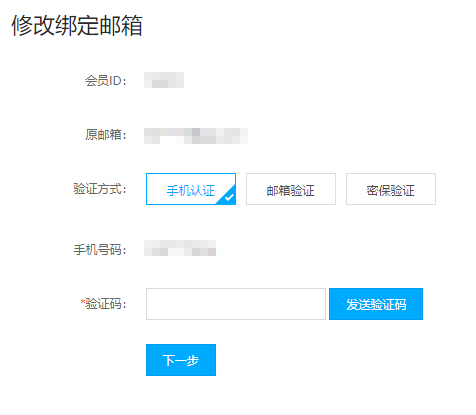The image size is (476, 415).
Task: Click the 发送验证码 button
Action: (376, 304)
